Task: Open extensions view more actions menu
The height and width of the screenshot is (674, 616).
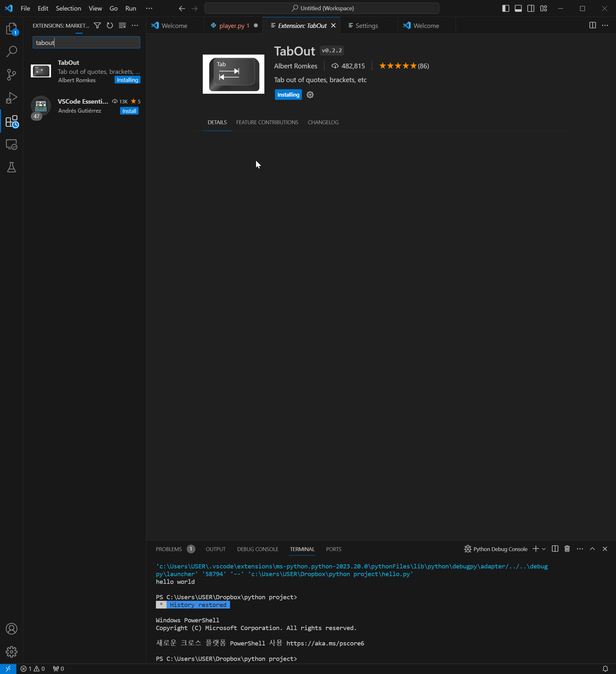Action: pos(135,25)
